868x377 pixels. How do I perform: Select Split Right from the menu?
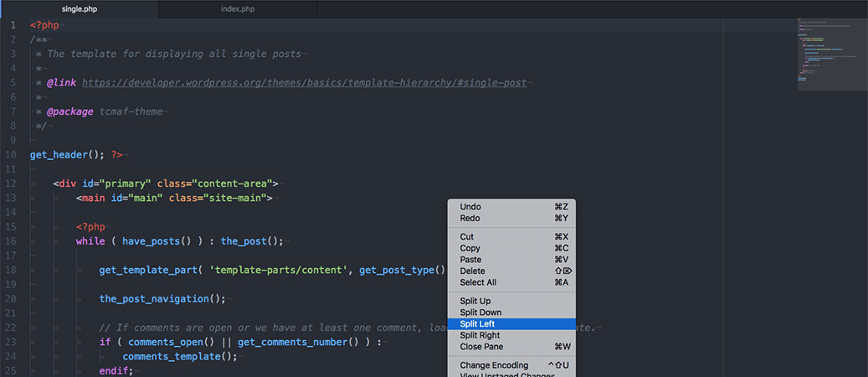(x=480, y=335)
